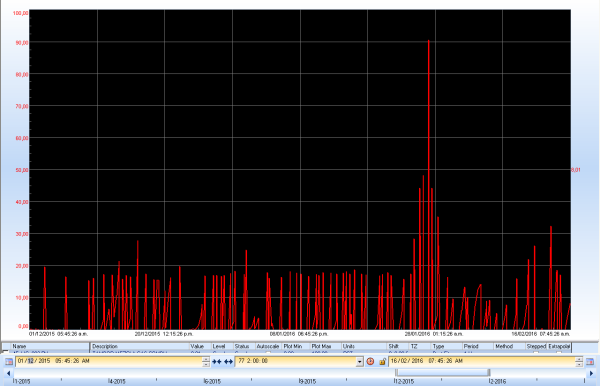600x386 pixels.
Task: Click the Stepped column header
Action: (x=536, y=346)
